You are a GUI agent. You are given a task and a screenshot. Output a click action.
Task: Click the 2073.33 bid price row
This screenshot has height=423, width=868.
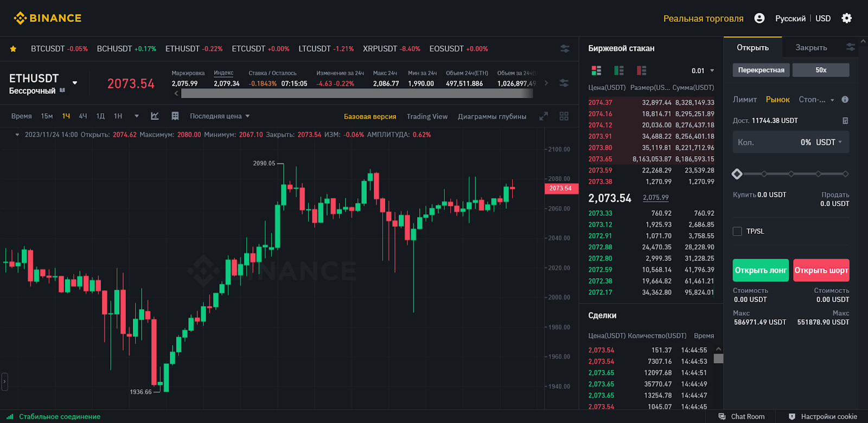click(x=651, y=213)
